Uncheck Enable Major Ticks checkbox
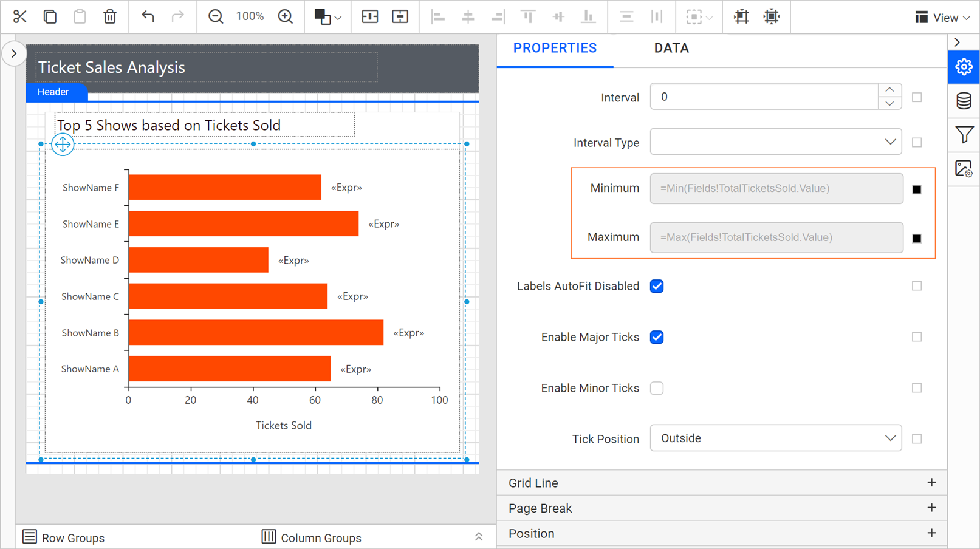Screen dimensions: 980x549 657,337
